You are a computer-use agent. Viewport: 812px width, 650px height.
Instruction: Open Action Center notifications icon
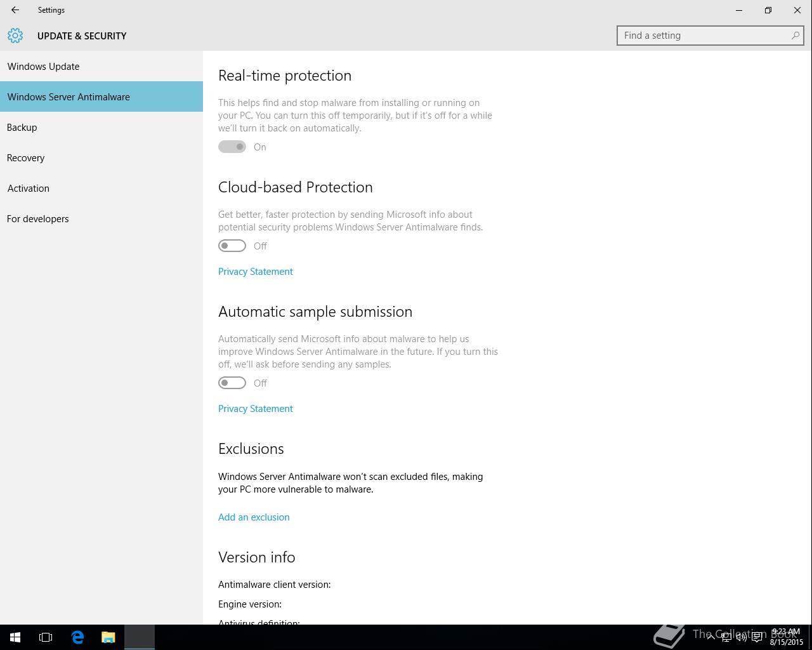click(757, 637)
